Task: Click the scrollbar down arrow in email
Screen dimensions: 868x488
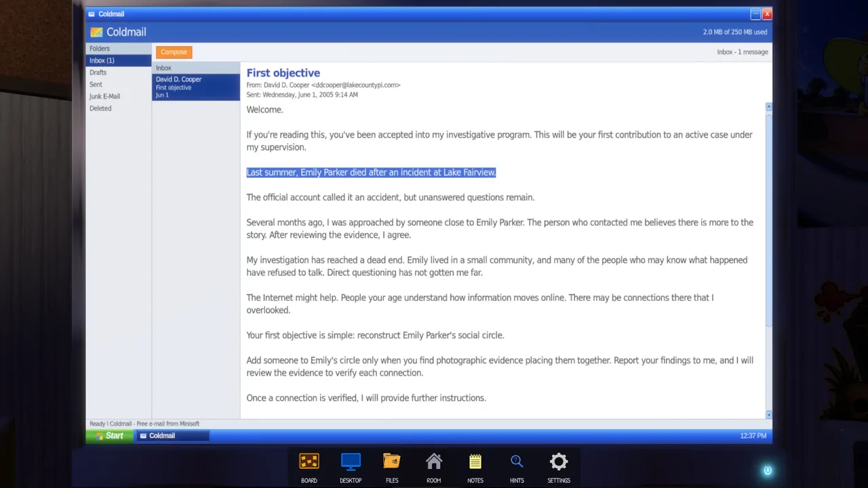Action: tap(768, 414)
